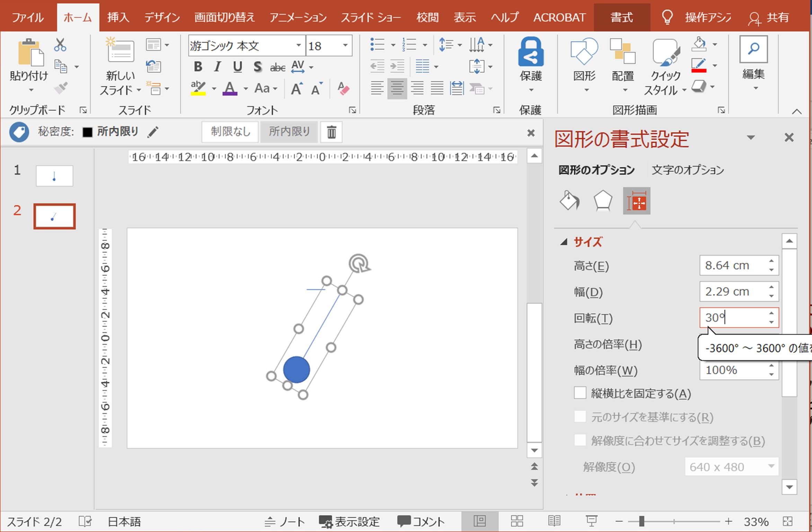
Task: Click the Bold formatting icon
Action: coord(198,66)
